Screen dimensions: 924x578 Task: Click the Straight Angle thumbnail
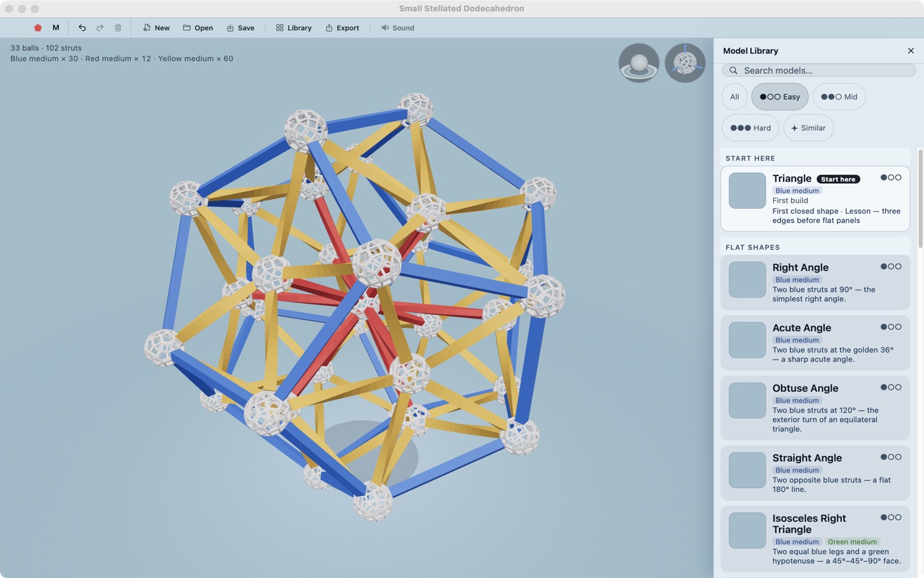pos(747,470)
